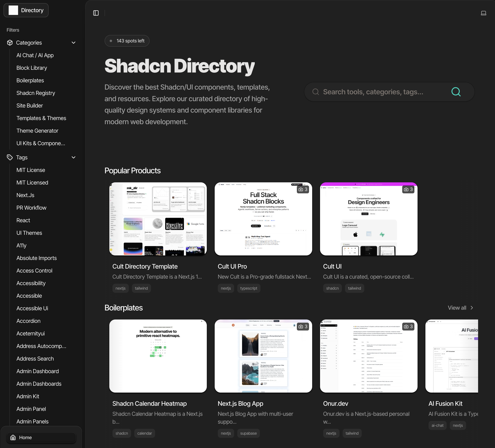The image size is (495, 448).
Task: Click the 143 spots left pill
Action: point(127,41)
